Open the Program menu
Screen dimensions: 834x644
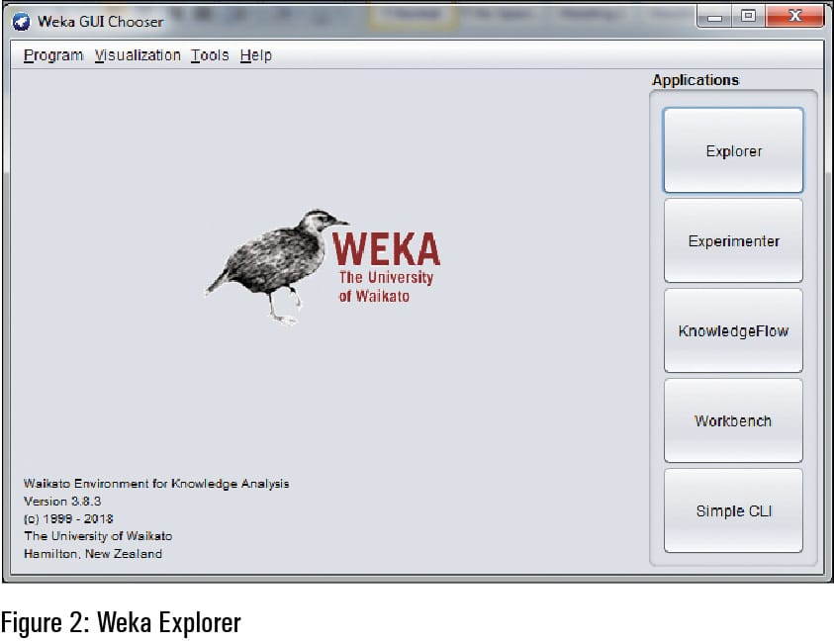click(x=53, y=55)
